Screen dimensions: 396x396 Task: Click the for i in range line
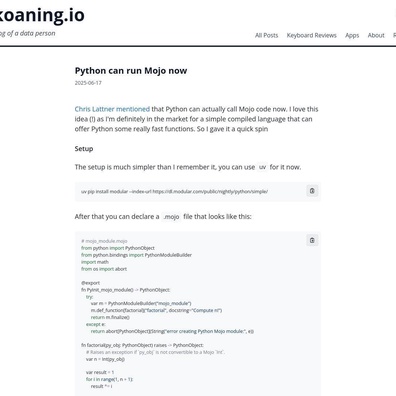(109, 379)
